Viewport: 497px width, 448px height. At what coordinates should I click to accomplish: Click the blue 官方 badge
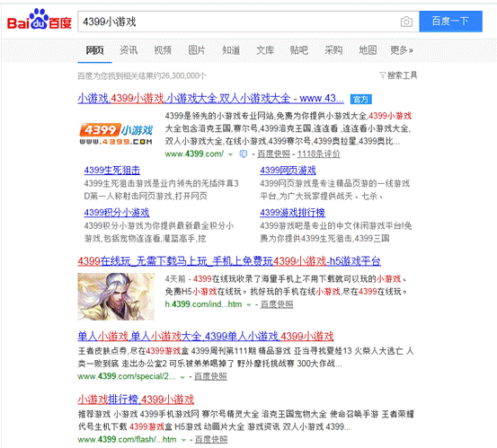tap(361, 100)
